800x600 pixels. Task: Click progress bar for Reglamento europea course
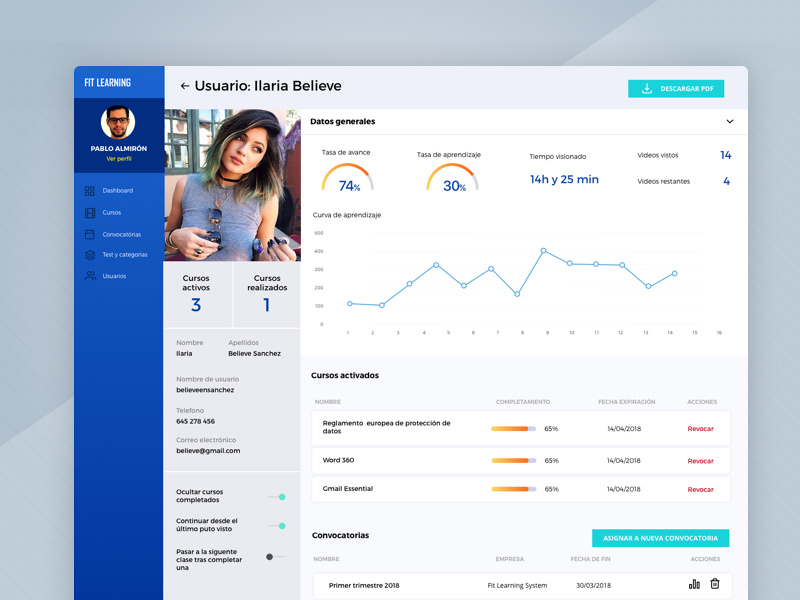pyautogui.click(x=513, y=429)
